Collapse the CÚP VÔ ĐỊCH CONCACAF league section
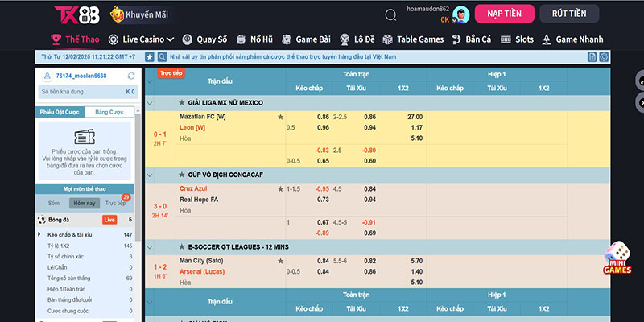The width and height of the screenshot is (644, 322). point(151,174)
